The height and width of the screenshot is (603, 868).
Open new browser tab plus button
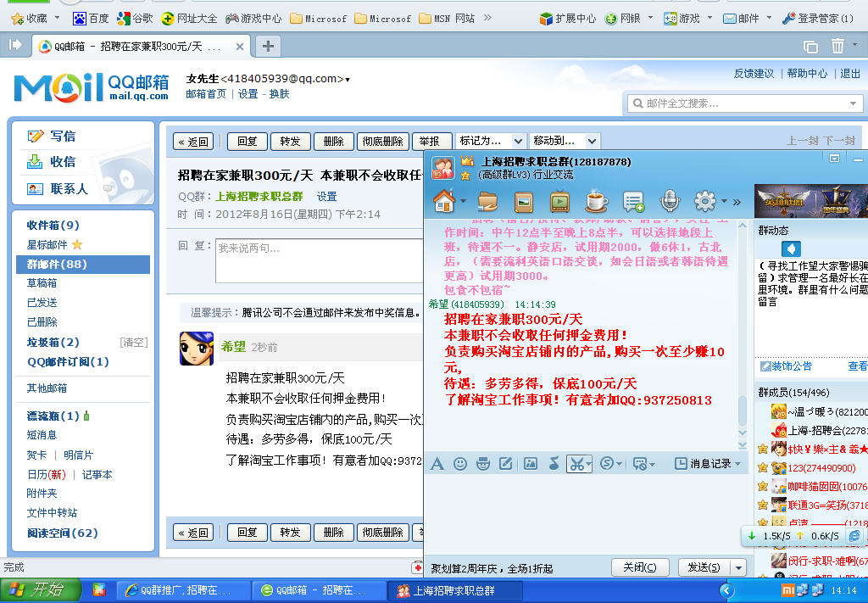point(268,46)
